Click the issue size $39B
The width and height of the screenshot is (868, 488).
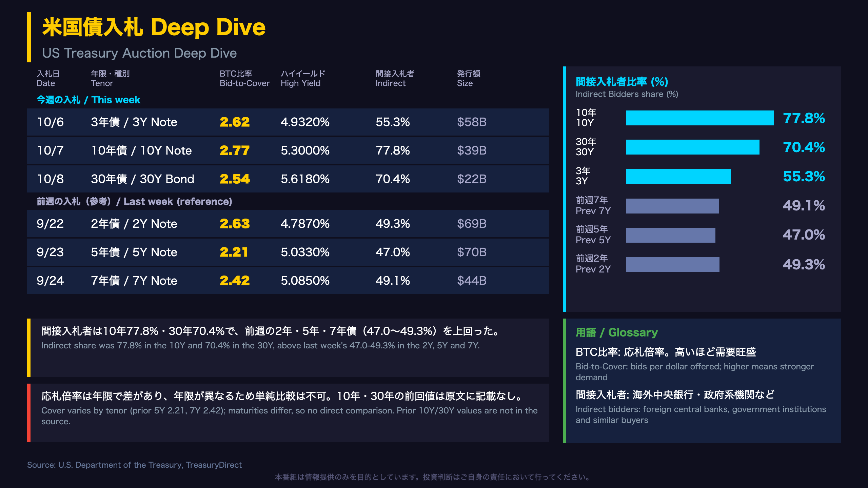(x=472, y=150)
